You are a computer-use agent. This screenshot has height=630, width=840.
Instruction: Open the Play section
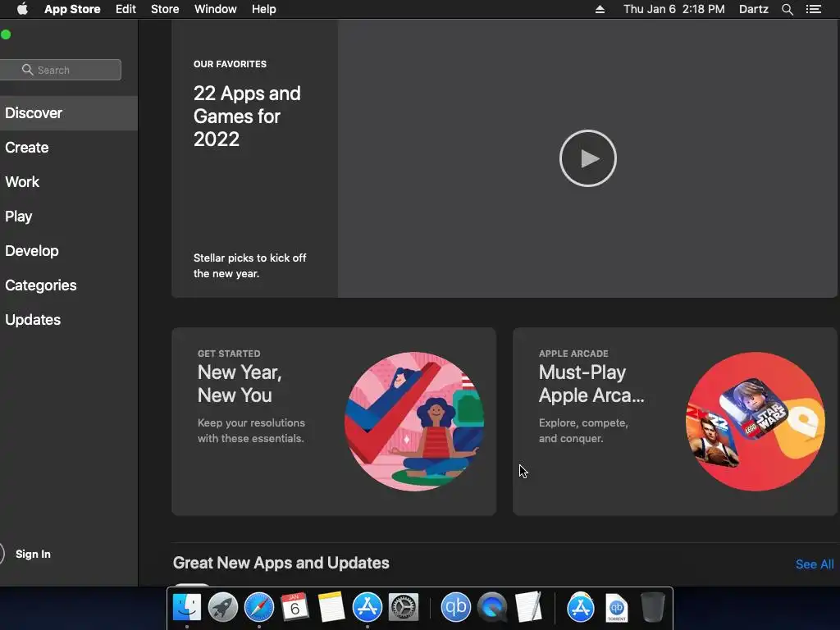tap(69, 217)
